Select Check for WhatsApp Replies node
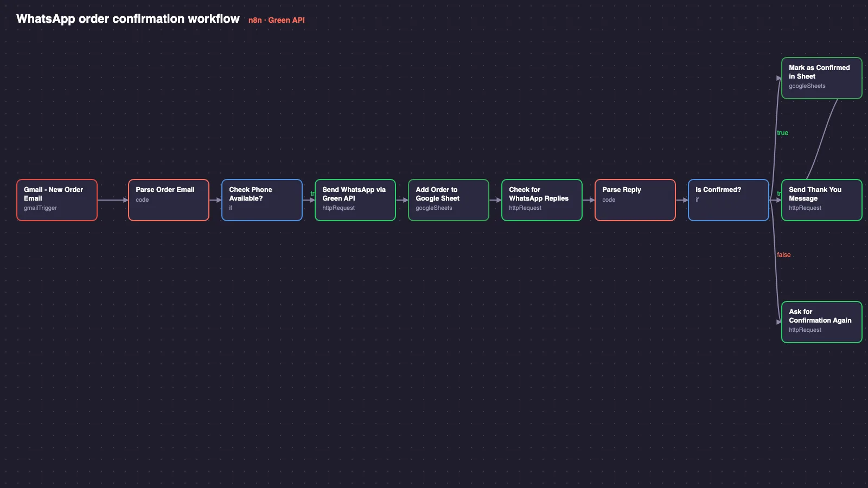 click(542, 200)
